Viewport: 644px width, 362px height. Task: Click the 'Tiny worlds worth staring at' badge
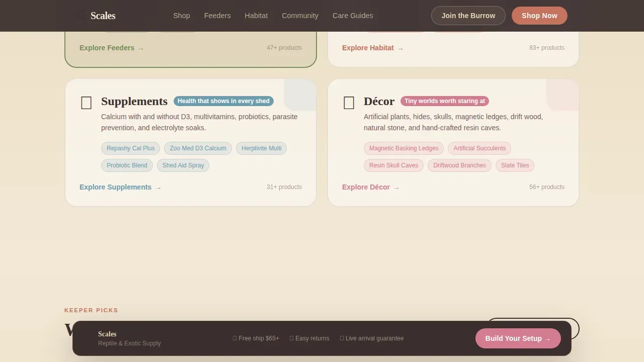[445, 101]
